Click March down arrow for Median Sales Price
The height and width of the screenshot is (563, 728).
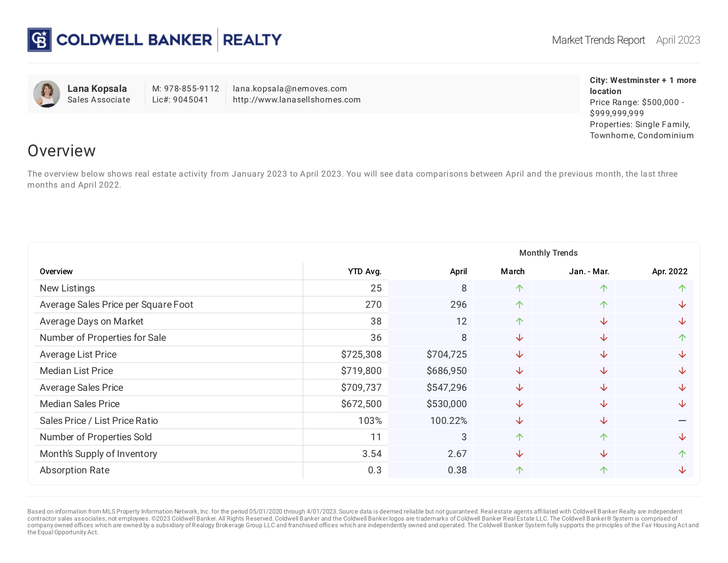519,404
